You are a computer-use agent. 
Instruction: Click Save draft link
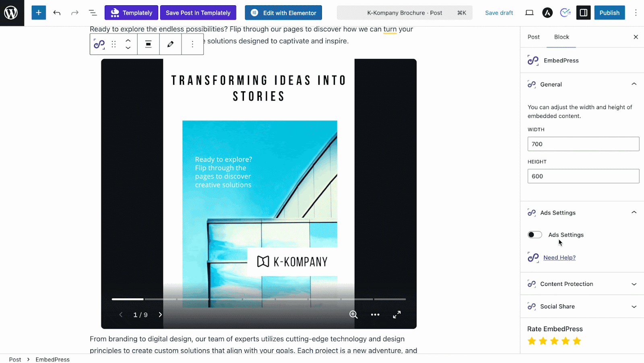(499, 13)
